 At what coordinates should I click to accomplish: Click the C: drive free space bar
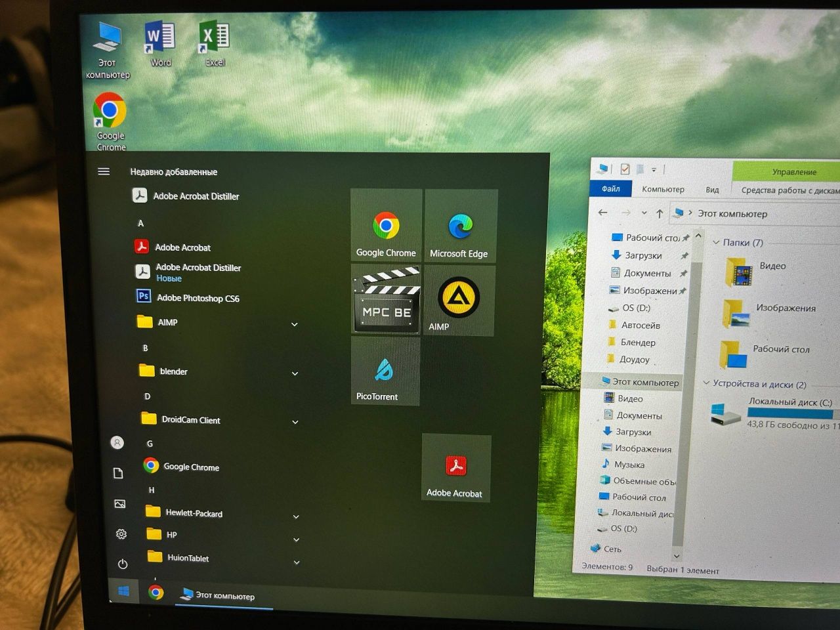[793, 413]
